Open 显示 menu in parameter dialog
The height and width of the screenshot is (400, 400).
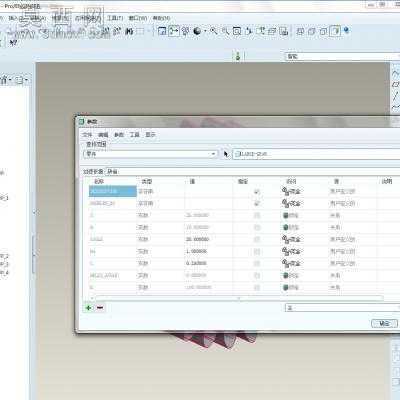pos(150,135)
